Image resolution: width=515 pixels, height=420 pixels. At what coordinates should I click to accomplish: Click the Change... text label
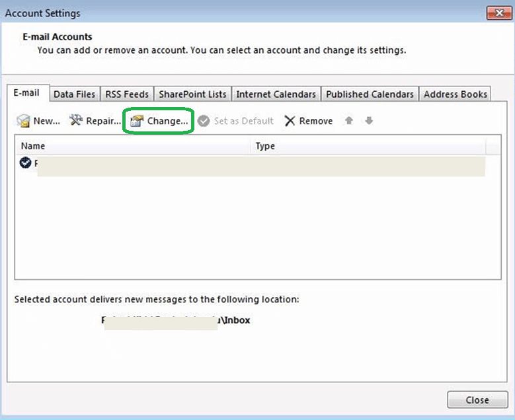pyautogui.click(x=167, y=121)
